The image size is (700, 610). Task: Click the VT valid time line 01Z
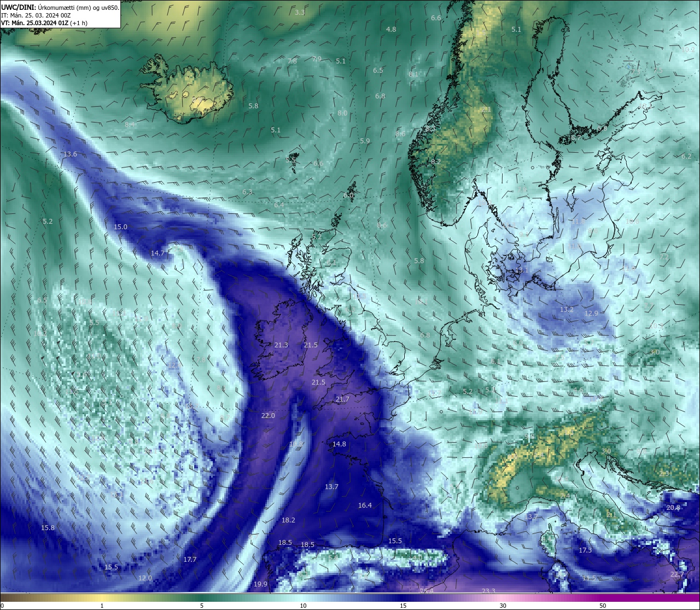click(44, 23)
